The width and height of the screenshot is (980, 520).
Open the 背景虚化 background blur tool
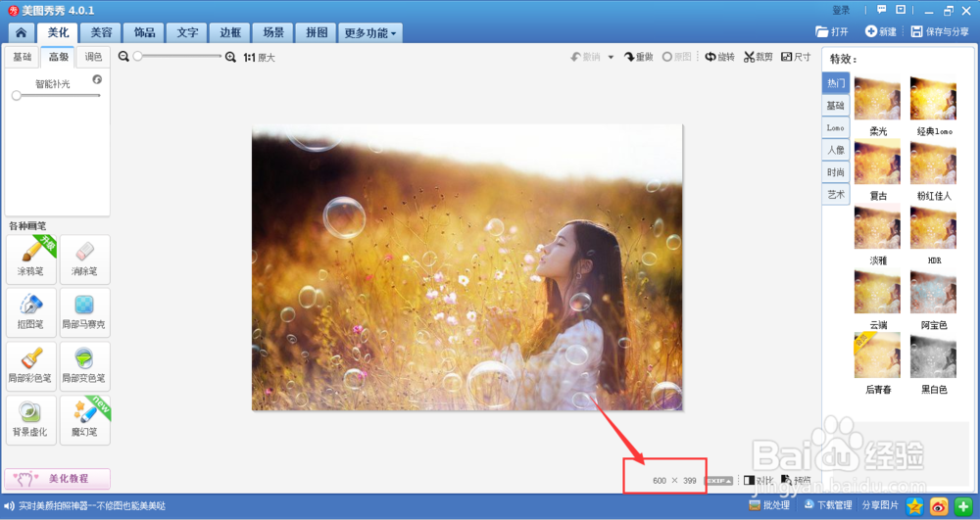(x=31, y=420)
